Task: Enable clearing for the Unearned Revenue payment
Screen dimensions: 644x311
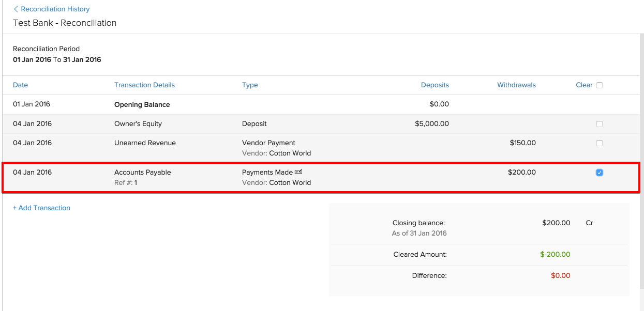Action: pyautogui.click(x=600, y=143)
